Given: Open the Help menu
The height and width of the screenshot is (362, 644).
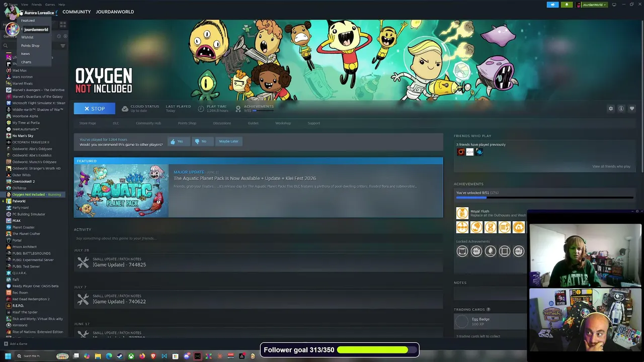Looking at the screenshot, I should point(61,5).
